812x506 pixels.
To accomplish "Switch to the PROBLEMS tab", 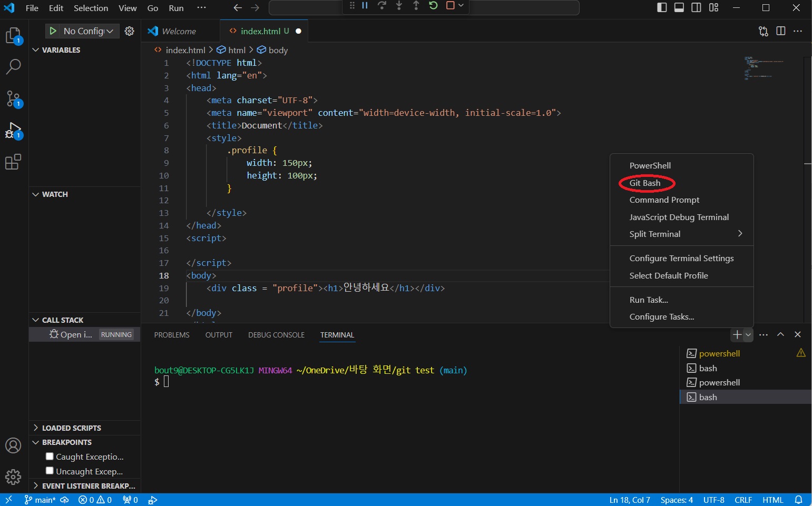I will 172,335.
